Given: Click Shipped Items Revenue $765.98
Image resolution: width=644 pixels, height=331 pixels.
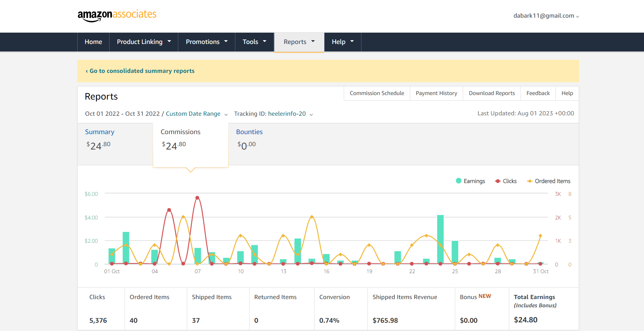Looking at the screenshot, I should pyautogui.click(x=385, y=320).
